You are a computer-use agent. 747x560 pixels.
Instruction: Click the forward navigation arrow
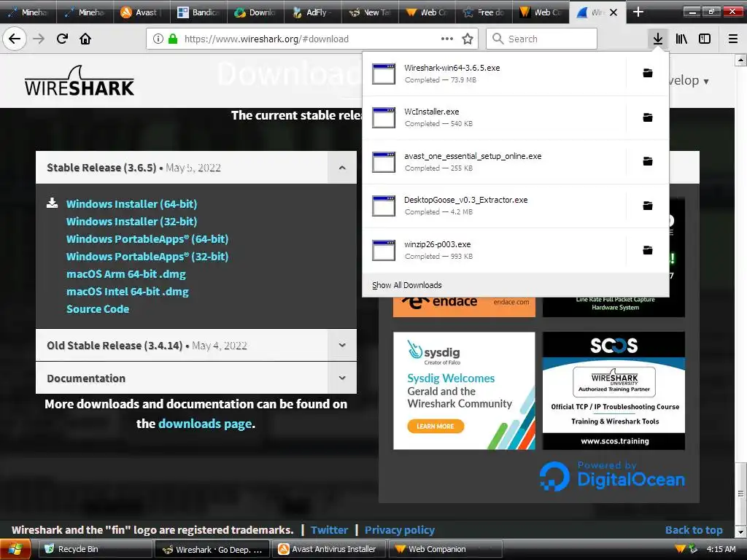coord(39,39)
